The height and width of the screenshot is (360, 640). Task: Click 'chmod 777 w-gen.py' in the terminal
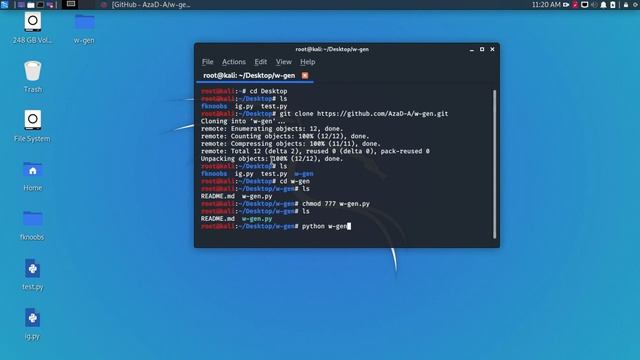click(336, 204)
